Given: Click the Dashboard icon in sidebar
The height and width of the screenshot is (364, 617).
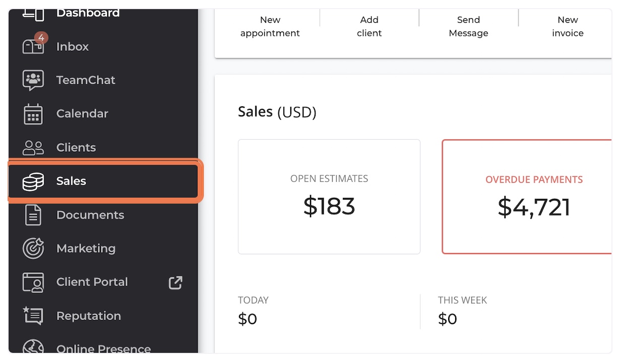Looking at the screenshot, I should 33,15.
